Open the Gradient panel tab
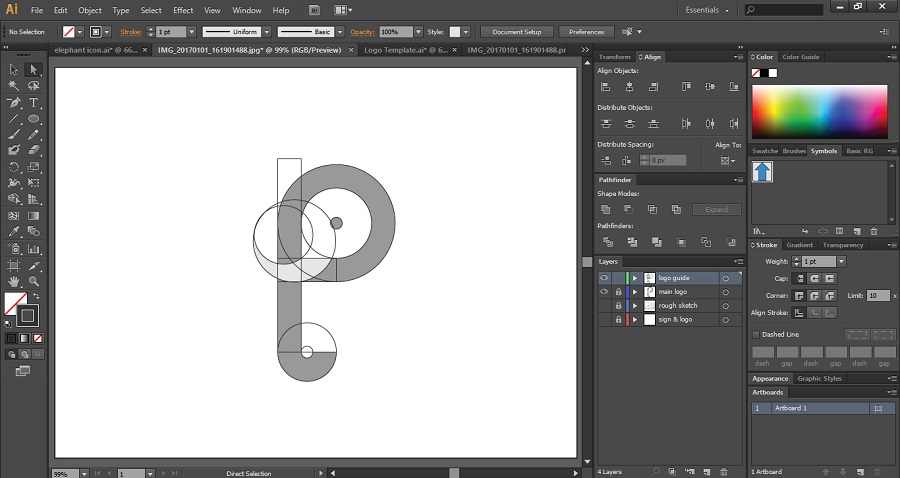The image size is (900, 478). tap(800, 245)
